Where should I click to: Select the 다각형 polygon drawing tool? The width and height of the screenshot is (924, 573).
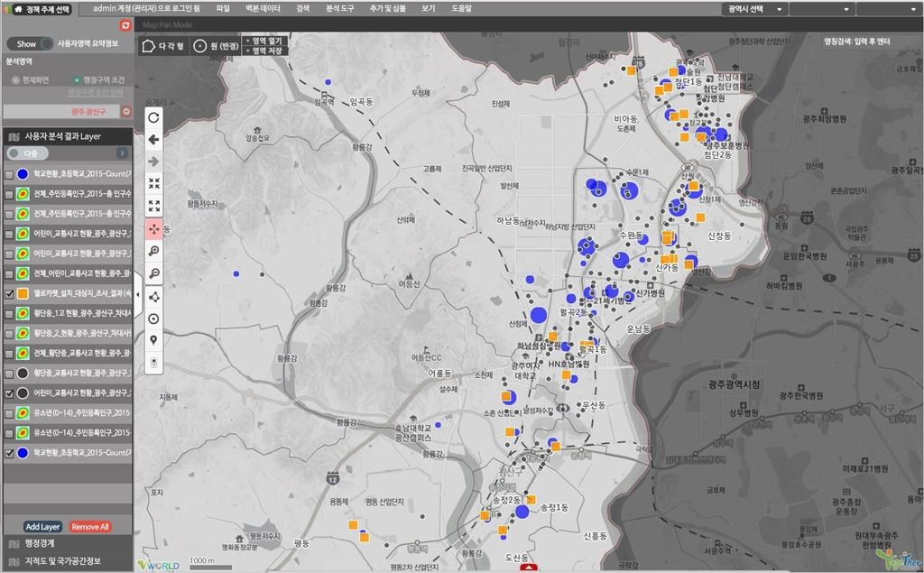162,45
